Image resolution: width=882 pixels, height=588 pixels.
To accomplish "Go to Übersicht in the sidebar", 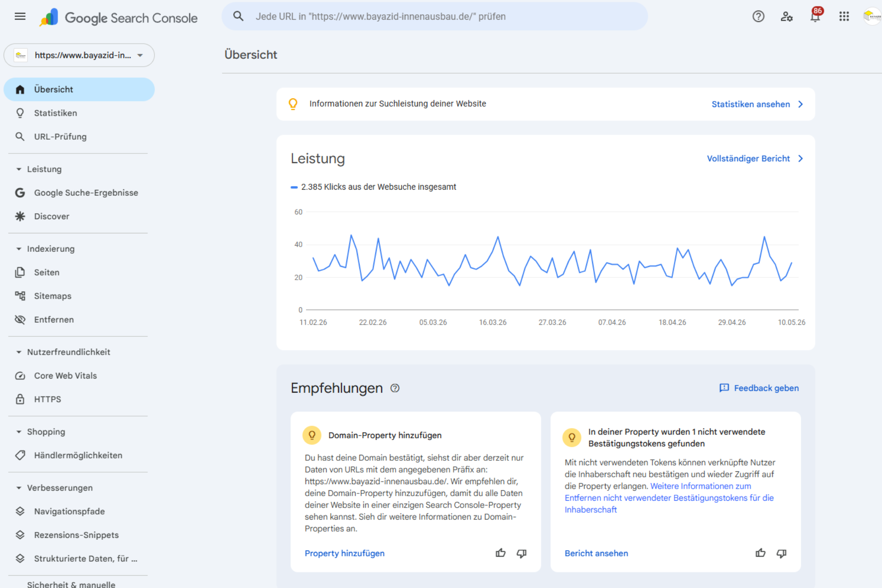I will pyautogui.click(x=79, y=89).
